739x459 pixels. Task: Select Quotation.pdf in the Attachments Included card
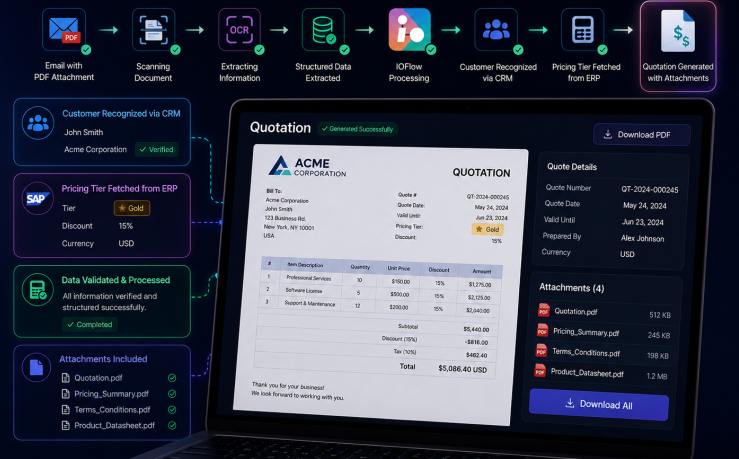[98, 377]
